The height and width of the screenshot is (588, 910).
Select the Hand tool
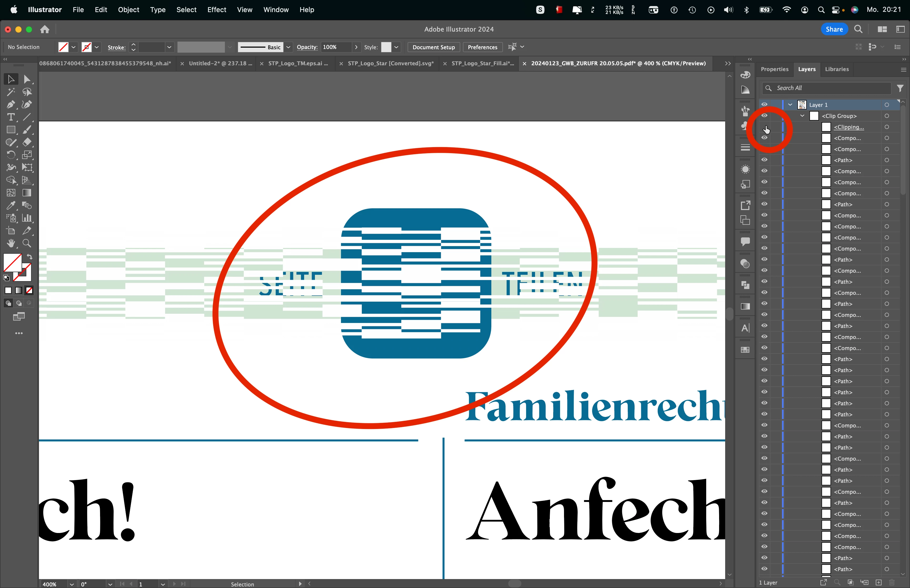tap(11, 243)
